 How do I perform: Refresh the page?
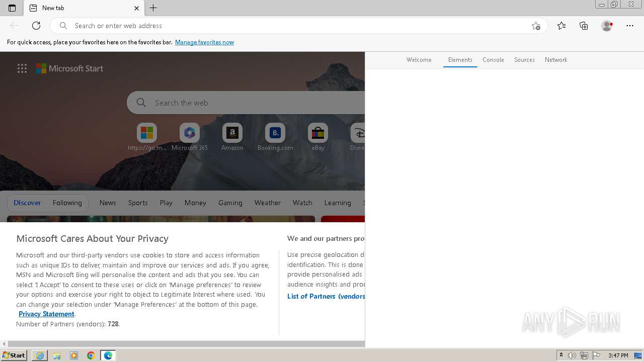click(x=36, y=26)
